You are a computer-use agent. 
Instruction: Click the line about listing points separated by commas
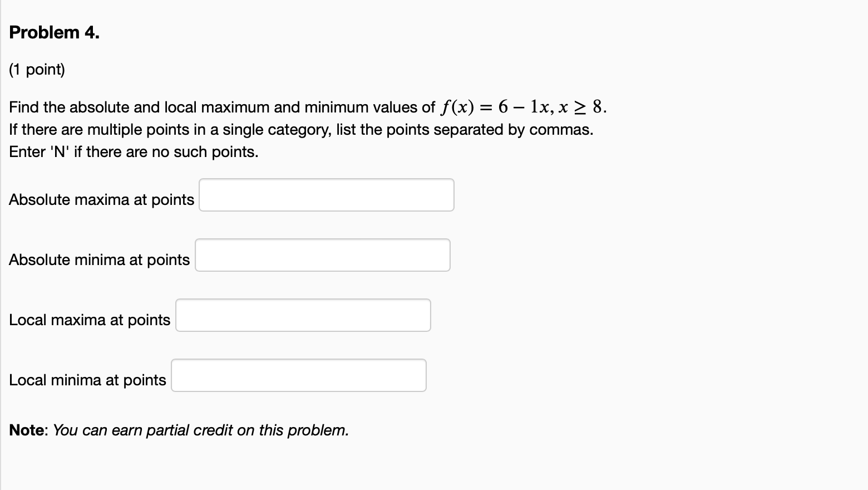pyautogui.click(x=300, y=129)
